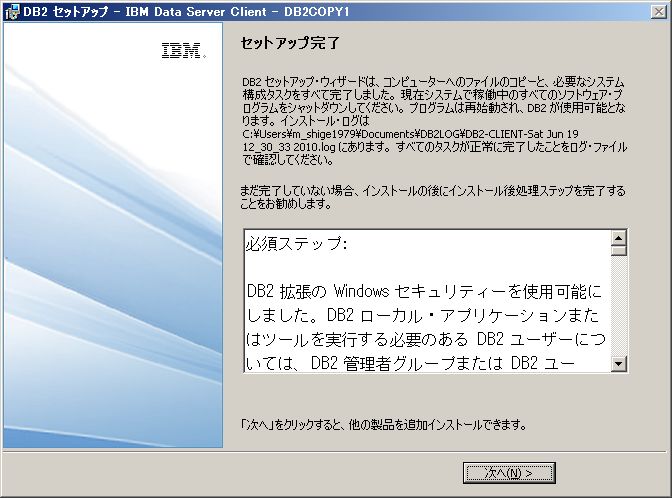This screenshot has width=672, height=498.
Task: Click the scroll up arrow in steps box
Action: tap(618, 238)
